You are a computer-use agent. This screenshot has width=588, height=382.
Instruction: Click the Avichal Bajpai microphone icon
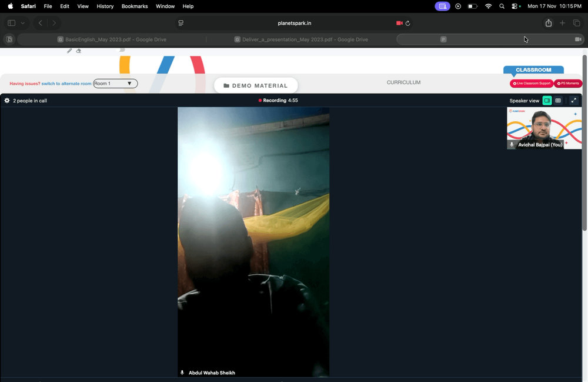[x=512, y=144]
